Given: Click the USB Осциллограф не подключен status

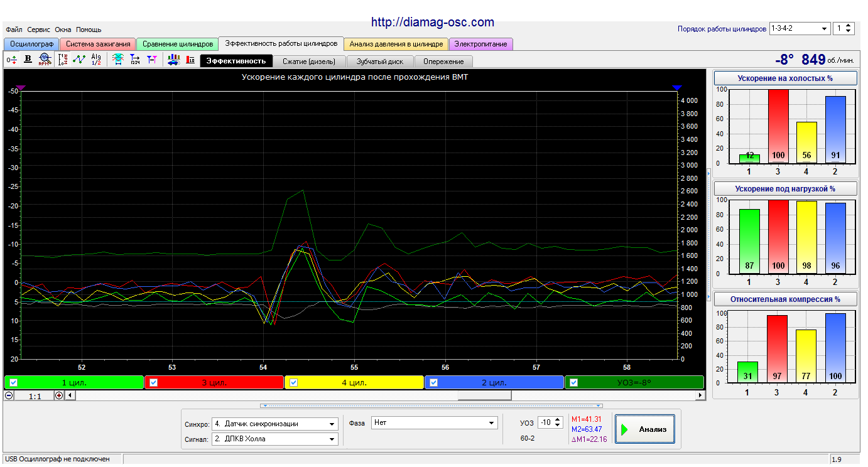Looking at the screenshot, I should tap(58, 459).
